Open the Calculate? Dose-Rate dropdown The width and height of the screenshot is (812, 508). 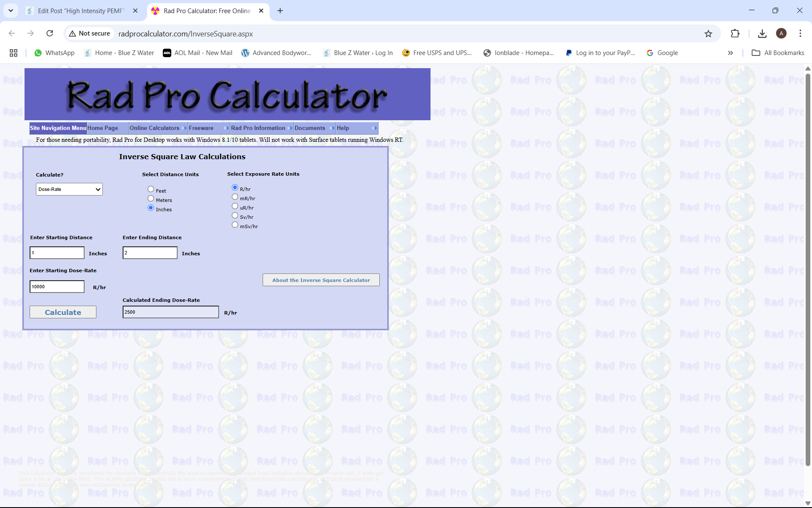tap(69, 189)
